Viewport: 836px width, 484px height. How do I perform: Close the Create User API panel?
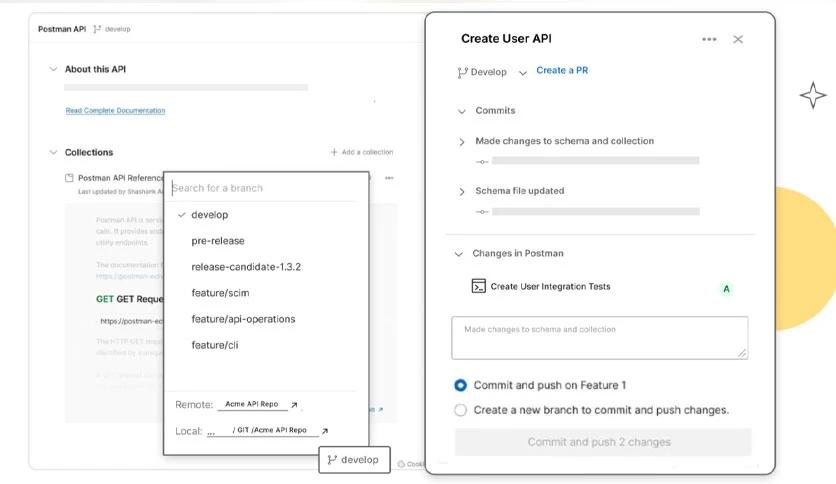(738, 39)
